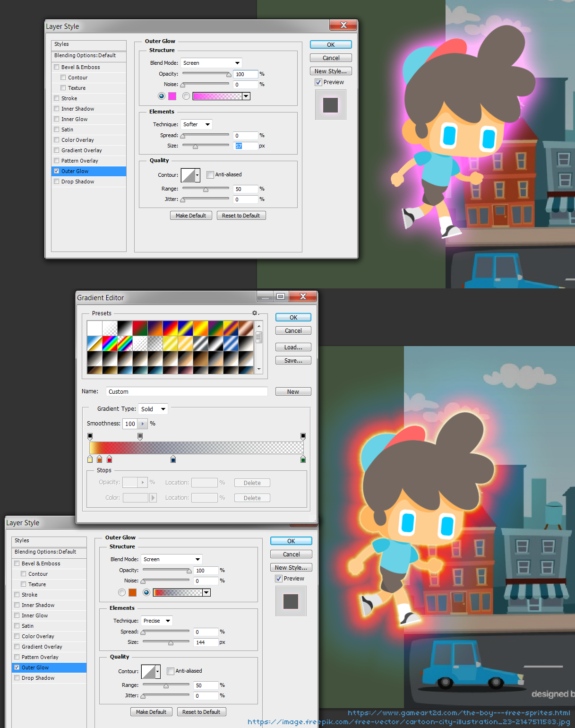Click Make Default in top Layer Style dialog
Viewport: 575px width, 728px height.
tap(191, 216)
